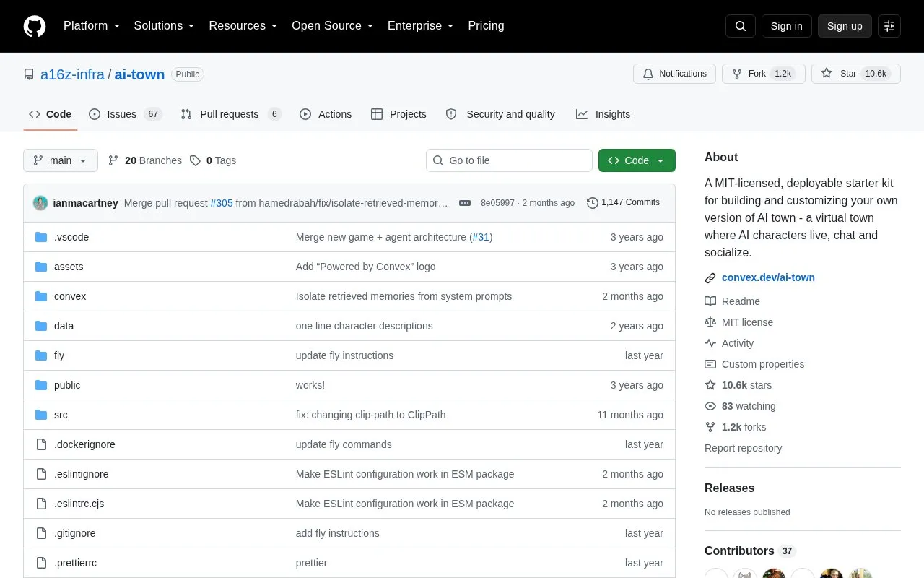Switch to the Insights tab
The width and height of the screenshot is (924, 578).
pos(603,114)
